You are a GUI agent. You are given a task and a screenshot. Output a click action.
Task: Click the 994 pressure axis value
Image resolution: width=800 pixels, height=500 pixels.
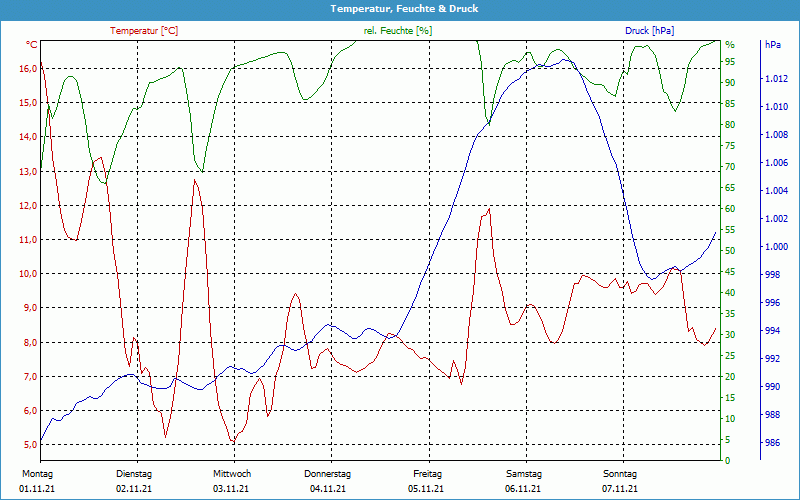pyautogui.click(x=773, y=331)
